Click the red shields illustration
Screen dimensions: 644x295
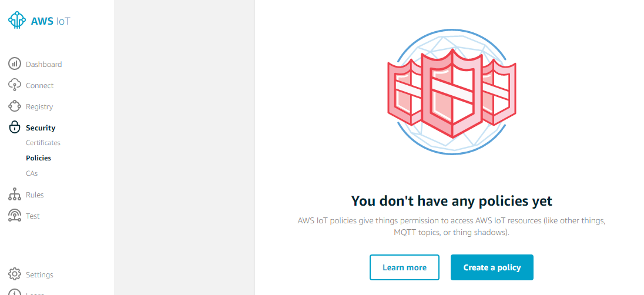click(x=451, y=94)
